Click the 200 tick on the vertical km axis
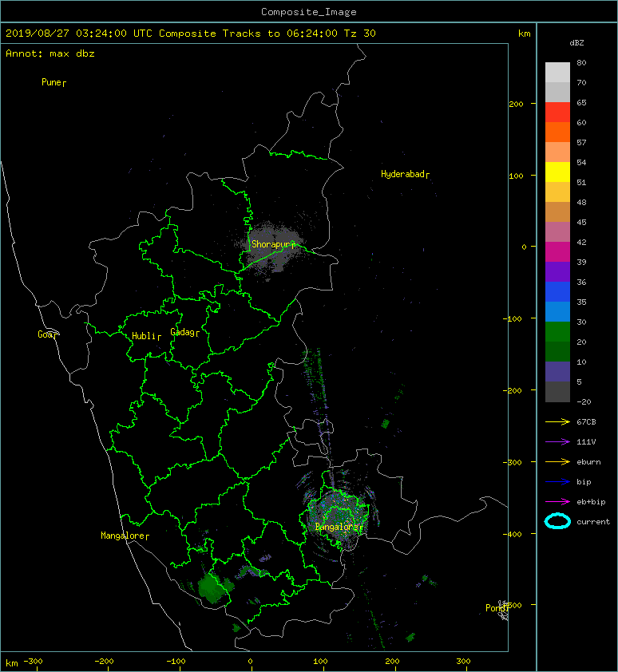This screenshot has height=672, width=618. click(517, 104)
